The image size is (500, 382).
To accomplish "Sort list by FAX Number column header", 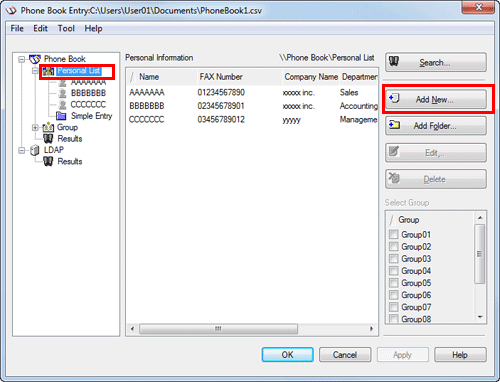I will [239, 77].
